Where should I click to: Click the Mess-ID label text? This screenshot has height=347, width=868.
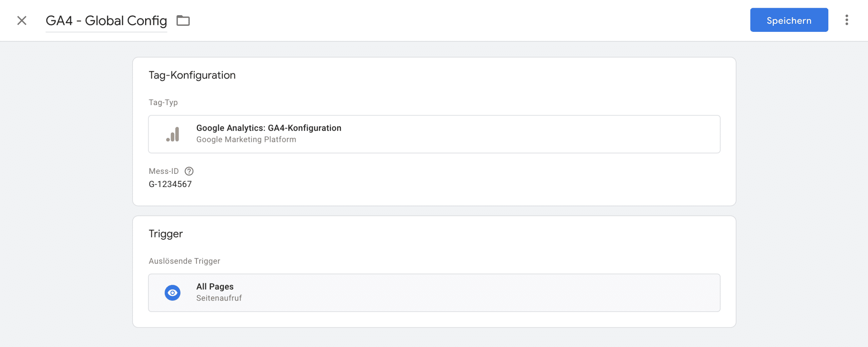(164, 171)
